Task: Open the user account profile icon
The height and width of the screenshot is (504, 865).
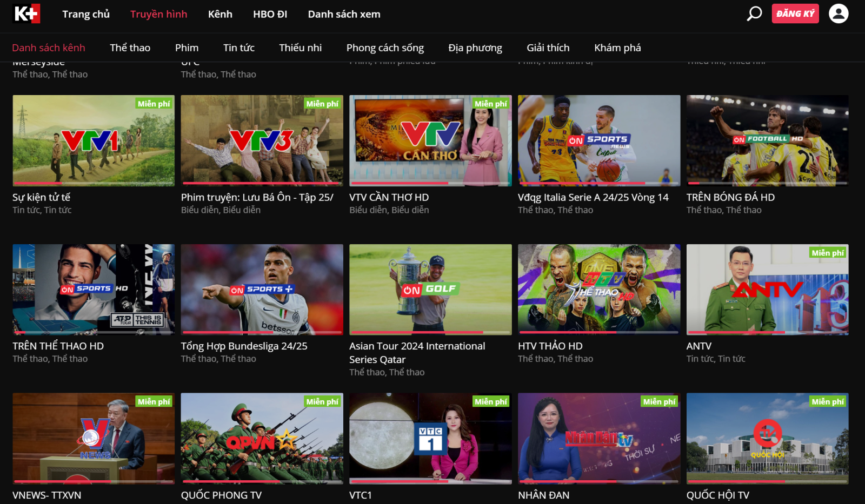Action: point(839,14)
